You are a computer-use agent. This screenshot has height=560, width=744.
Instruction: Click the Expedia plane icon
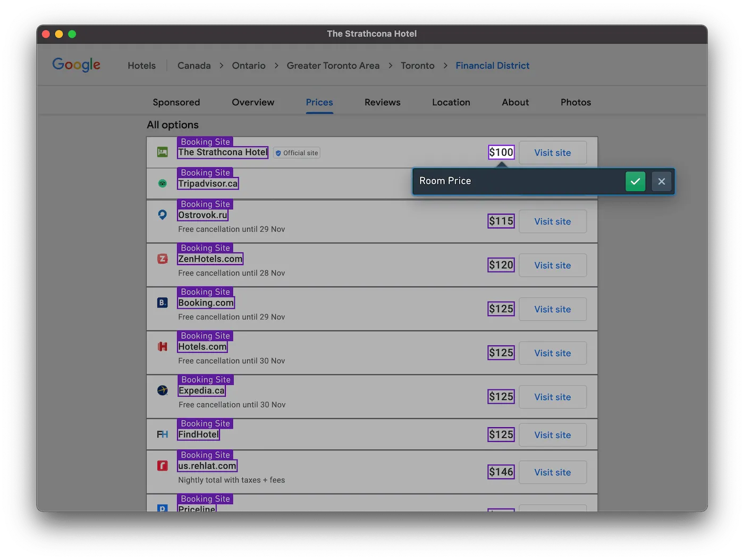[x=163, y=391]
